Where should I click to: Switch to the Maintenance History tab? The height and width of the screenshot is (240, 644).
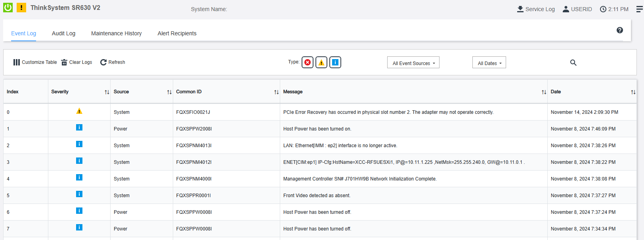click(x=117, y=33)
